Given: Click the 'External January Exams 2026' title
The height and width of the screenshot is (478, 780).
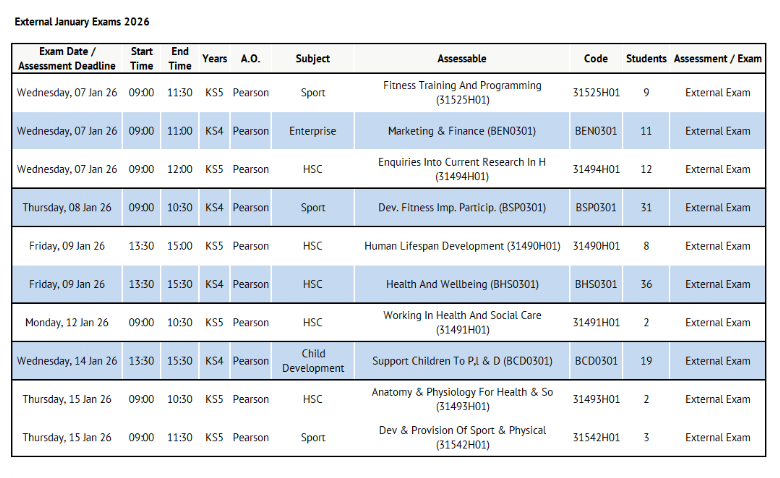Looking at the screenshot, I should (85, 22).
